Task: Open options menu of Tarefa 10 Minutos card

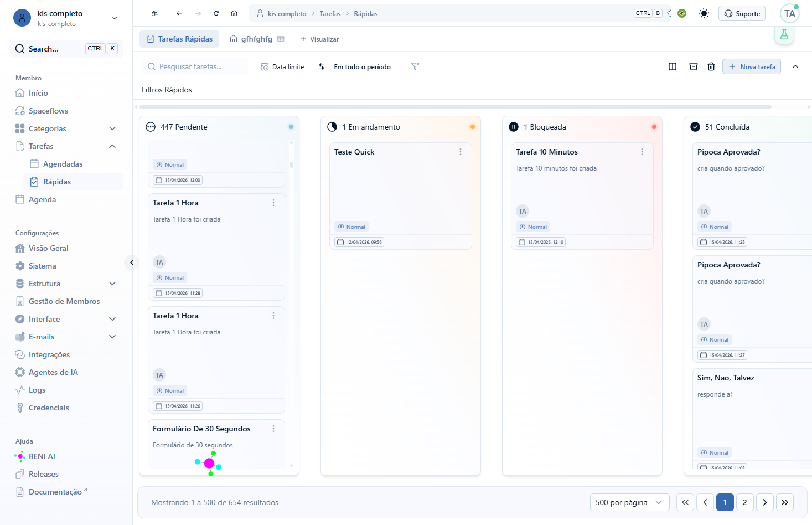Action: 642,152
